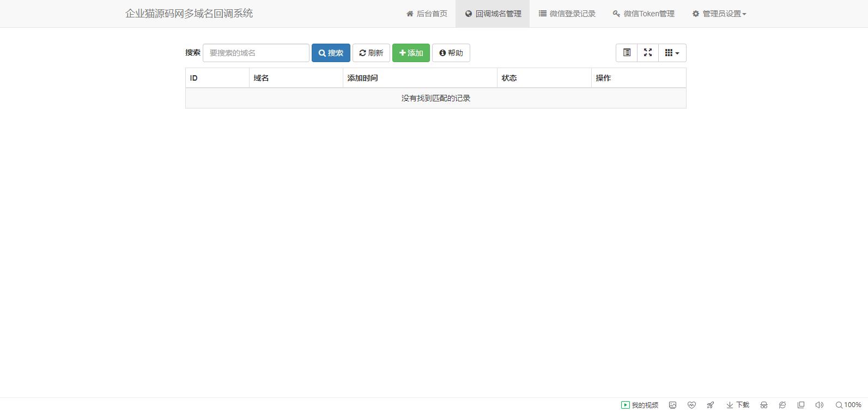
Task: Click the picture icon in status bar
Action: (x=672, y=405)
